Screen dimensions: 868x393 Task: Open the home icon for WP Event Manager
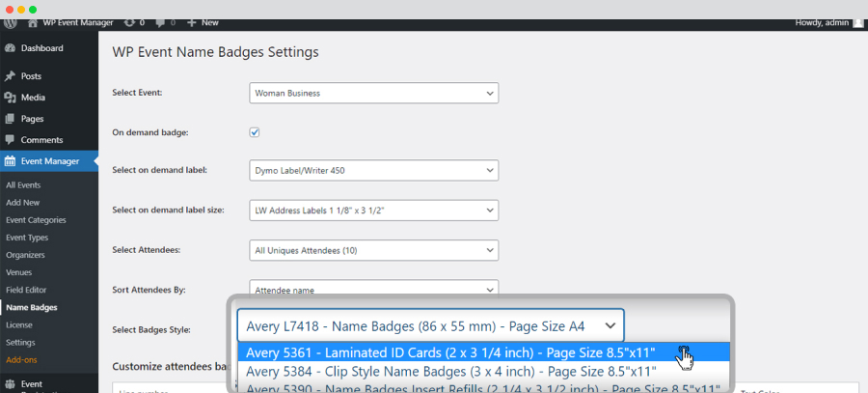pyautogui.click(x=33, y=23)
